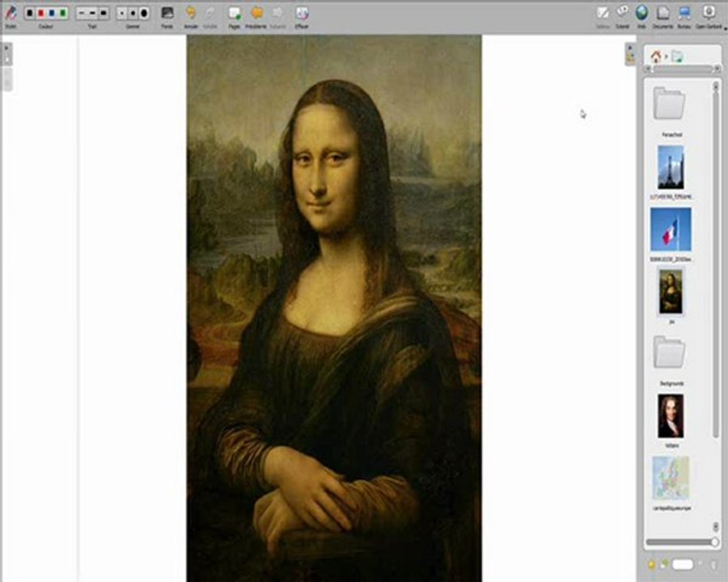Click the library search field
This screenshot has height=582, width=728.
683,564
